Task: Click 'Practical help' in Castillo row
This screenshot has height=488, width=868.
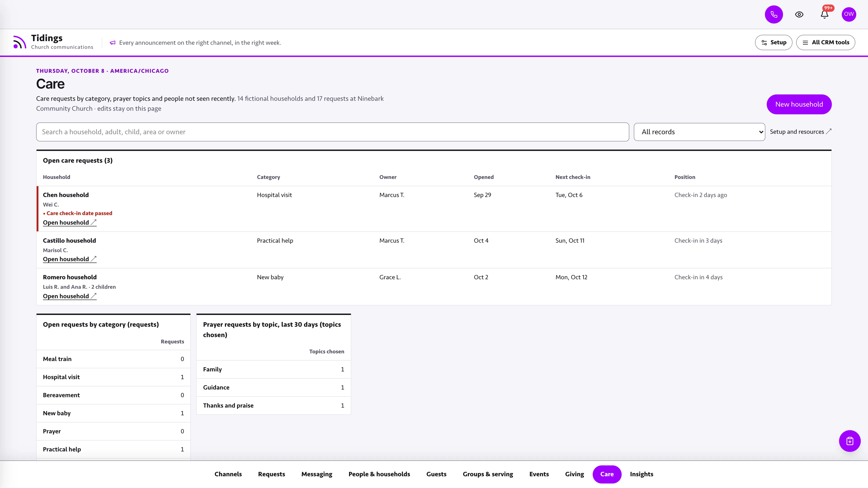Action: coord(275,240)
